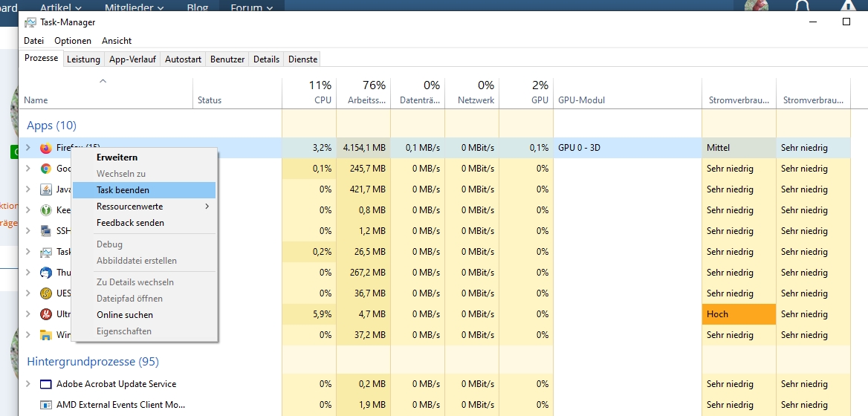
Task: Click the Java process icon
Action: pos(45,189)
